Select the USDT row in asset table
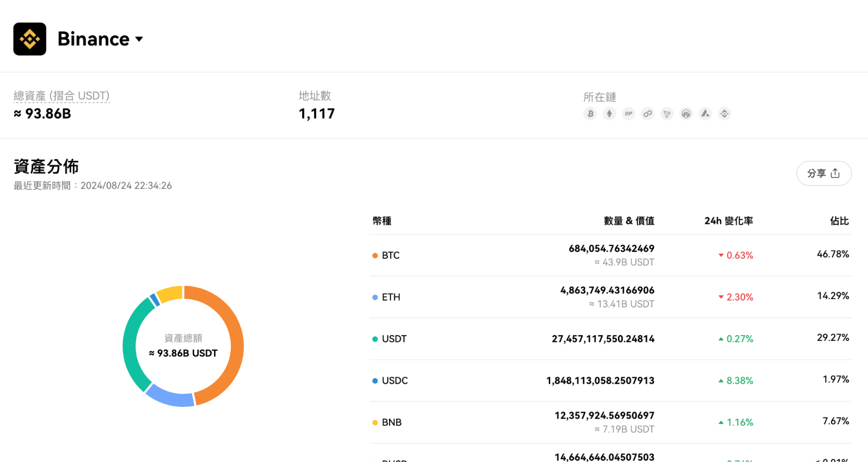 pyautogui.click(x=611, y=339)
